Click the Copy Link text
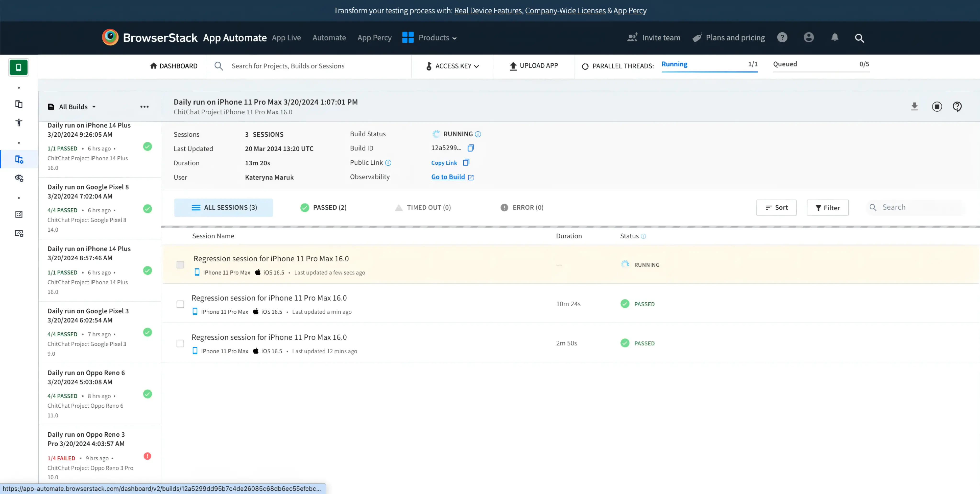The height and width of the screenshot is (494, 980). (444, 163)
